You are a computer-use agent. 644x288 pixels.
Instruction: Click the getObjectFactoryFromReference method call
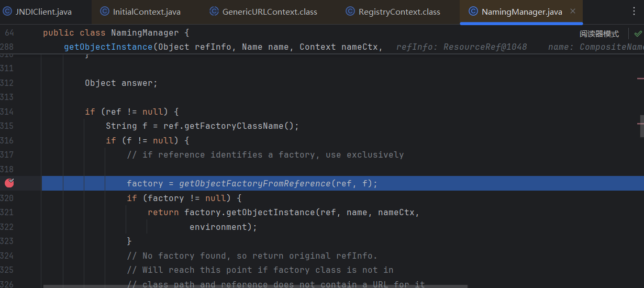click(254, 183)
